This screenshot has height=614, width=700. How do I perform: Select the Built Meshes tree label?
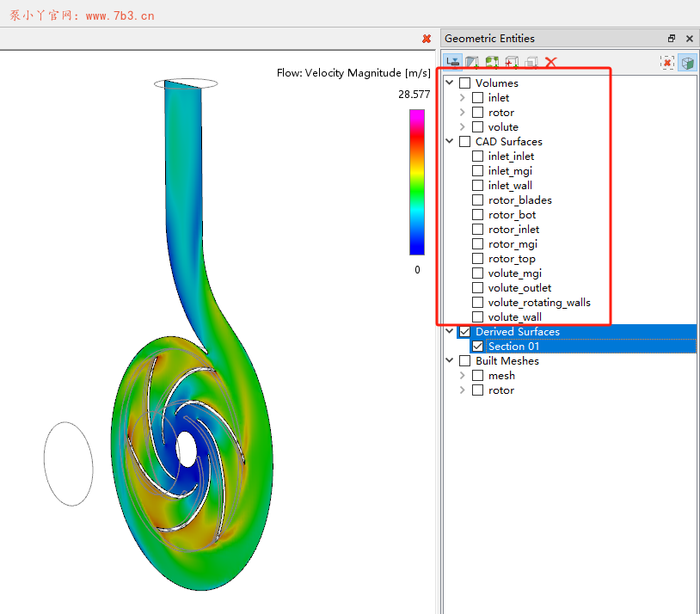pyautogui.click(x=507, y=361)
